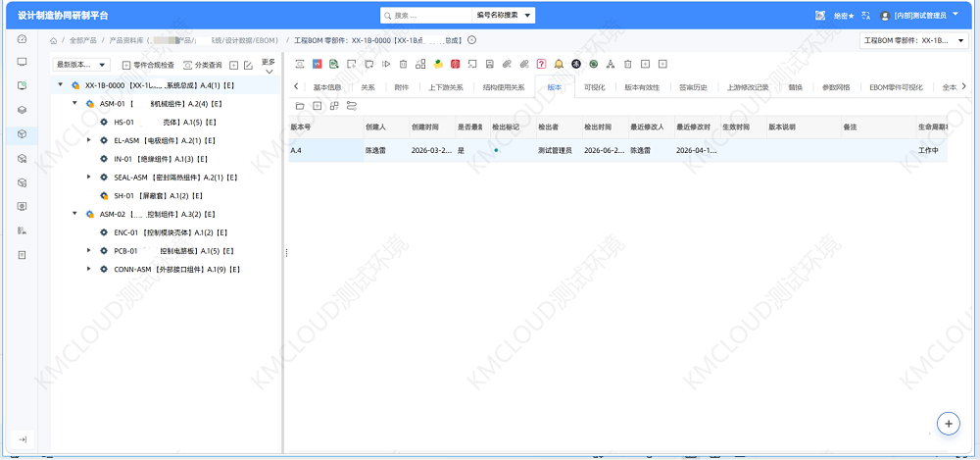Screen dimensions: 980x460
Task: Click the circled icon after breadcrumb title
Action: click(472, 40)
